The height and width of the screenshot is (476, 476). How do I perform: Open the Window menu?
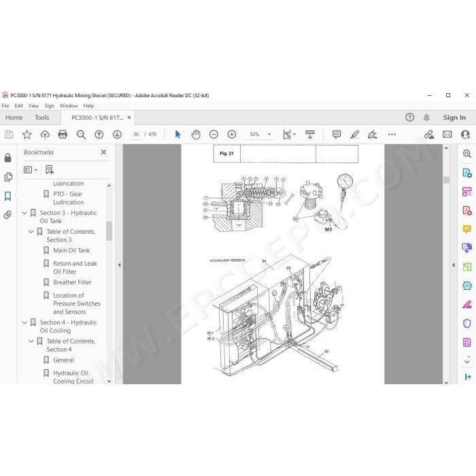[x=69, y=105]
